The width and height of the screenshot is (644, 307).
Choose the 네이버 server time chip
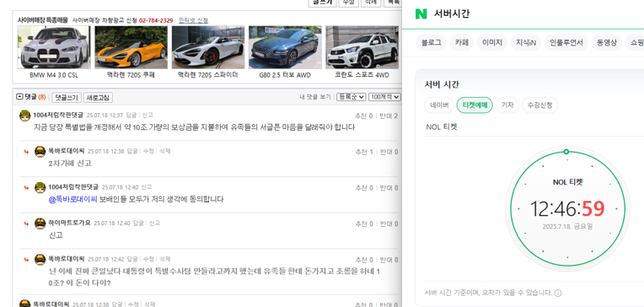(439, 105)
